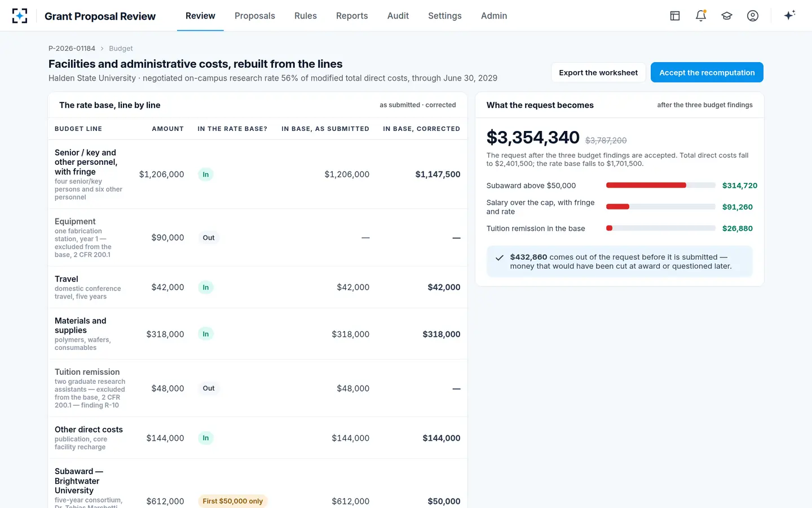This screenshot has height=508, width=812.
Task: Click the Salary over the cap progress bar
Action: [661, 207]
